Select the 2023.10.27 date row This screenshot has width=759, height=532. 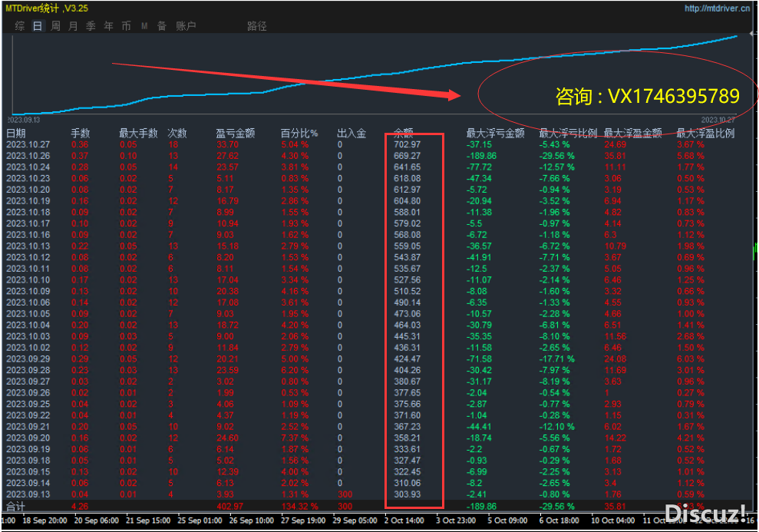[x=28, y=144]
